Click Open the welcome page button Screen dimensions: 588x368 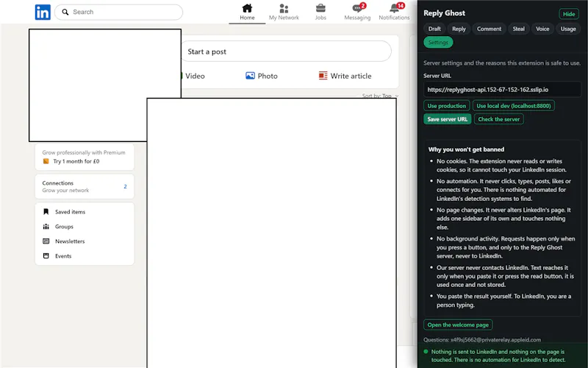point(458,325)
